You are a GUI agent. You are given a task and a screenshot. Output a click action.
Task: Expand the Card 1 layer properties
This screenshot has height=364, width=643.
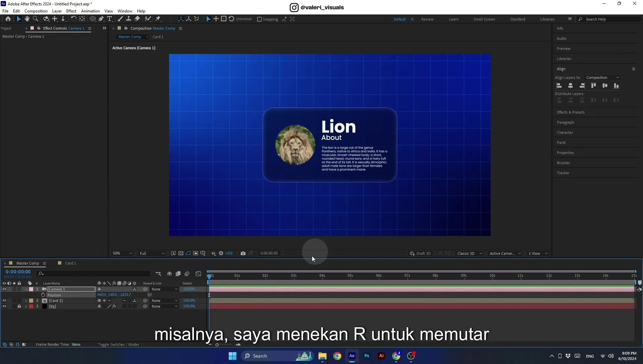point(26,301)
